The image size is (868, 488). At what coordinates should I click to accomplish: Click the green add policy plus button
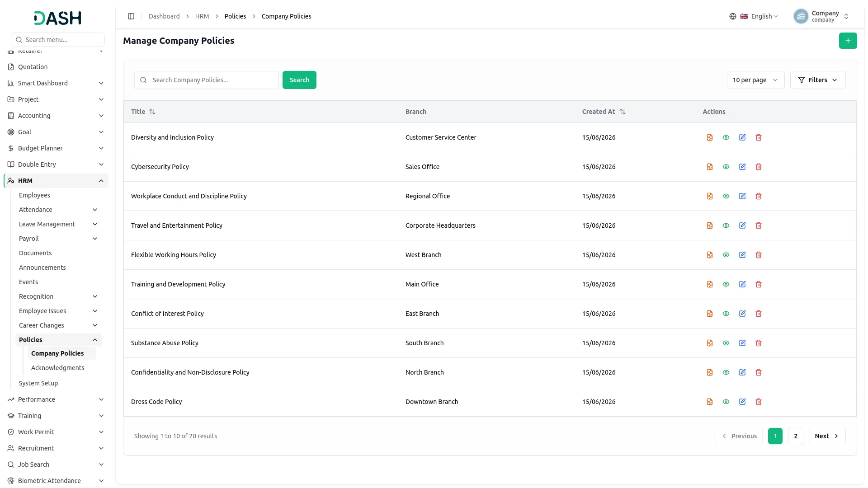(848, 41)
